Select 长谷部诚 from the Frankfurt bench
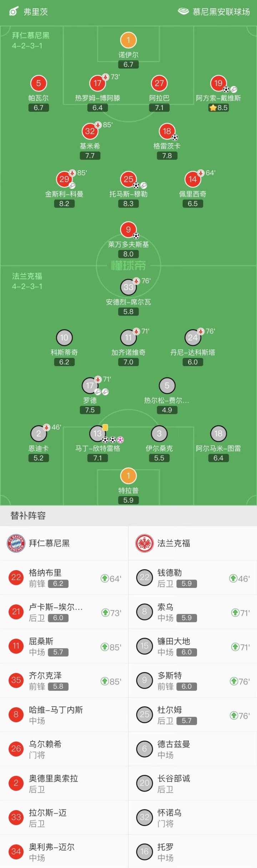Image resolution: width=257 pixels, height=868 pixels. [193, 783]
